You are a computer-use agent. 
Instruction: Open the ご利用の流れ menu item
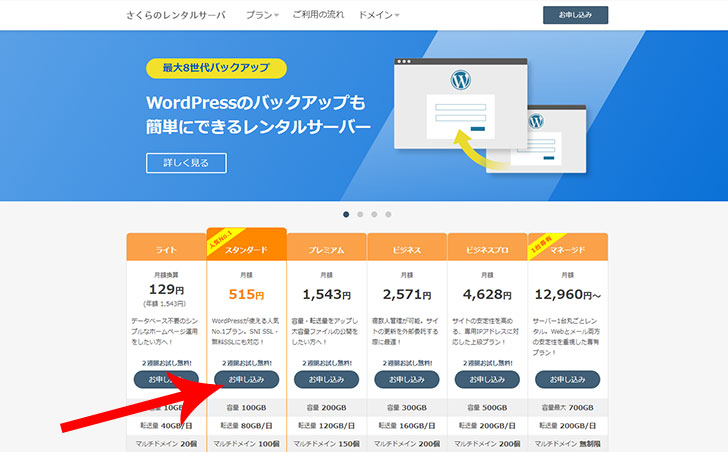(x=318, y=15)
